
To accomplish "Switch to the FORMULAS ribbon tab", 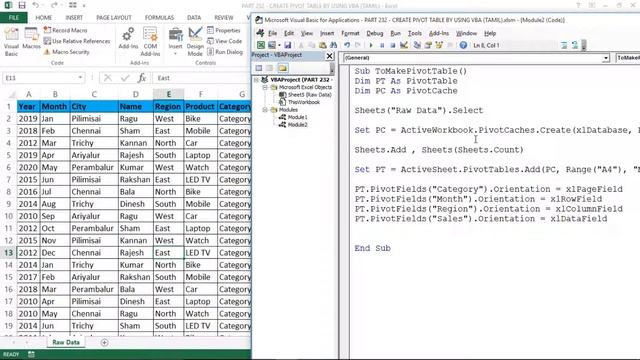I will [x=159, y=18].
